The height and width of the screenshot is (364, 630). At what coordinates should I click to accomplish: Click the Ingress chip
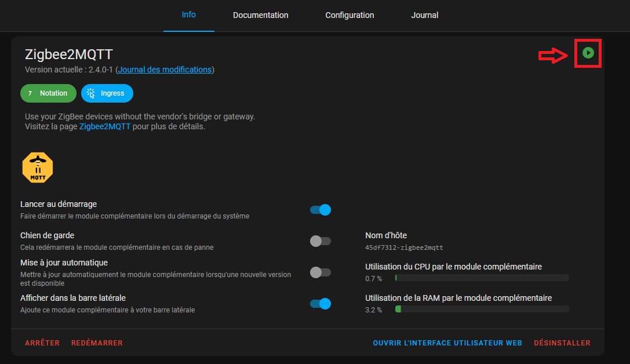pyautogui.click(x=107, y=93)
